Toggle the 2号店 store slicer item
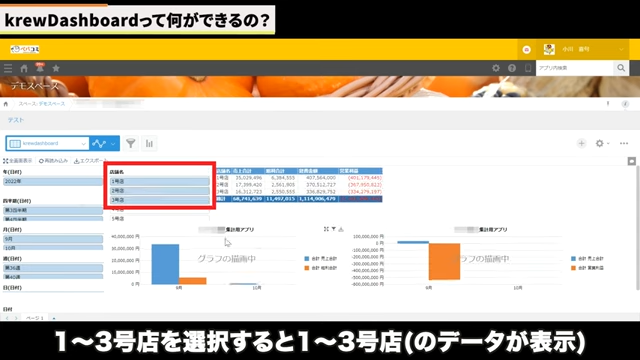The image size is (640, 360). point(160,191)
